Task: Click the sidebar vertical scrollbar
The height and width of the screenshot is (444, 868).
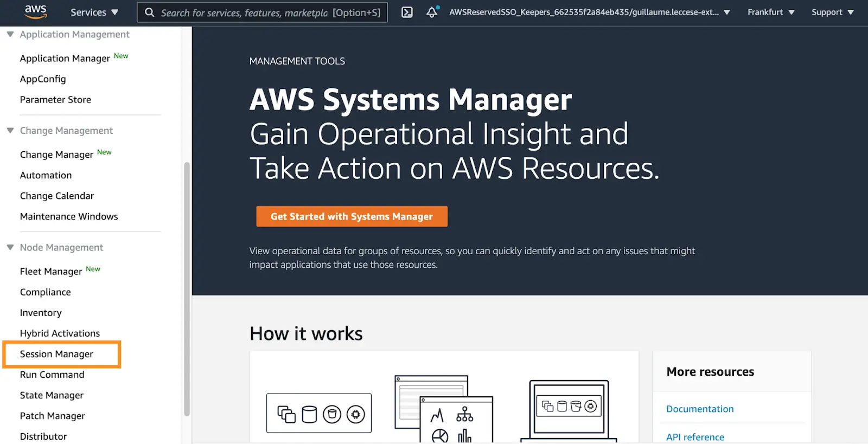Action: click(x=187, y=289)
